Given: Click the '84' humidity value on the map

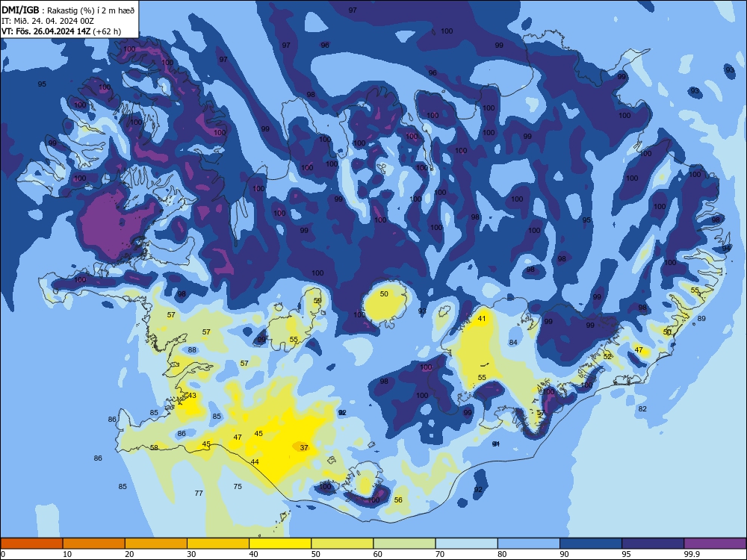Looking at the screenshot, I should [513, 343].
